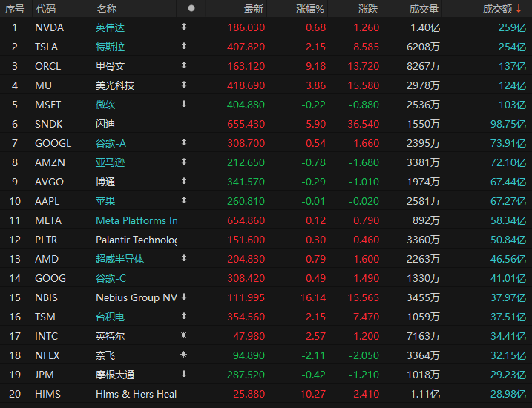Select the PLTR ticker code
Image resolution: width=532 pixels, height=408 pixels.
pyautogui.click(x=46, y=240)
